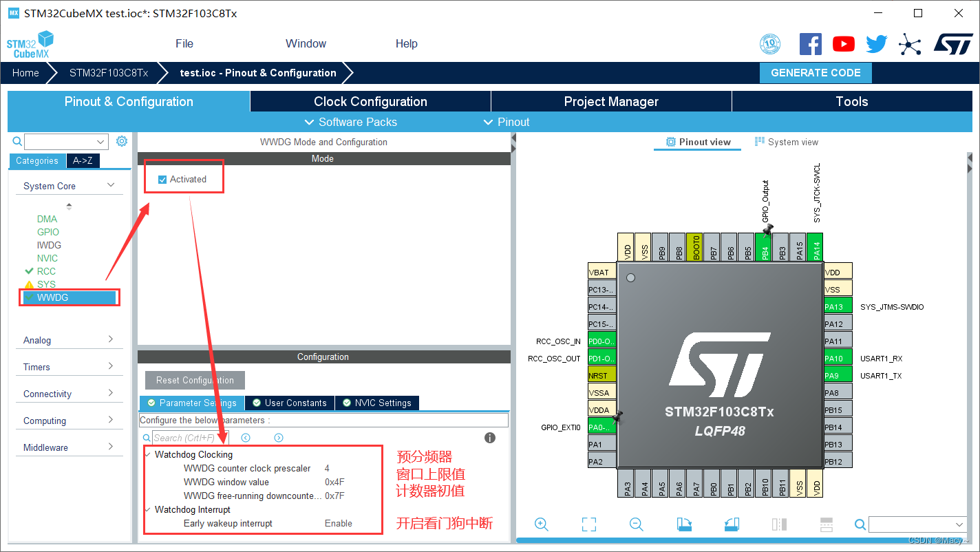The height and width of the screenshot is (552, 980).
Task: Switch to System view
Action: [787, 142]
